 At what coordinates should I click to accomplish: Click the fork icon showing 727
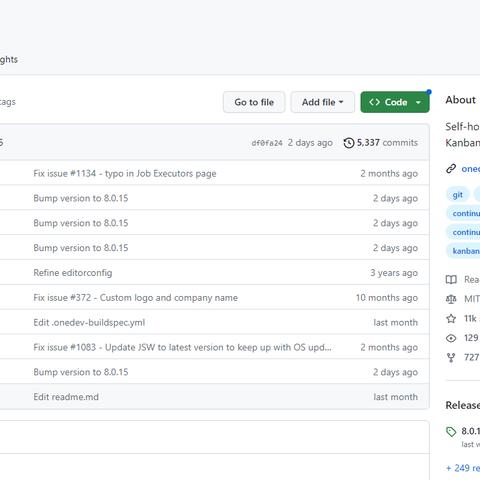(x=451, y=358)
